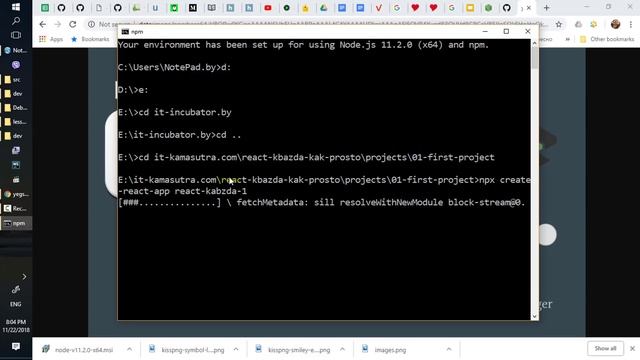Viewport: 640px width, 360px height.
Task: Open Task View on the taskbar
Action: click(16, 35)
